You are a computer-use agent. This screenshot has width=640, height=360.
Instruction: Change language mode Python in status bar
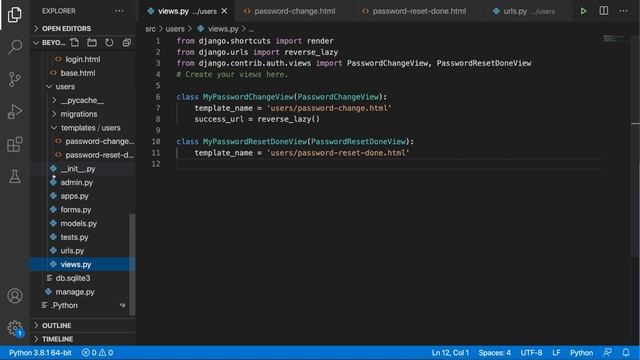(x=581, y=353)
